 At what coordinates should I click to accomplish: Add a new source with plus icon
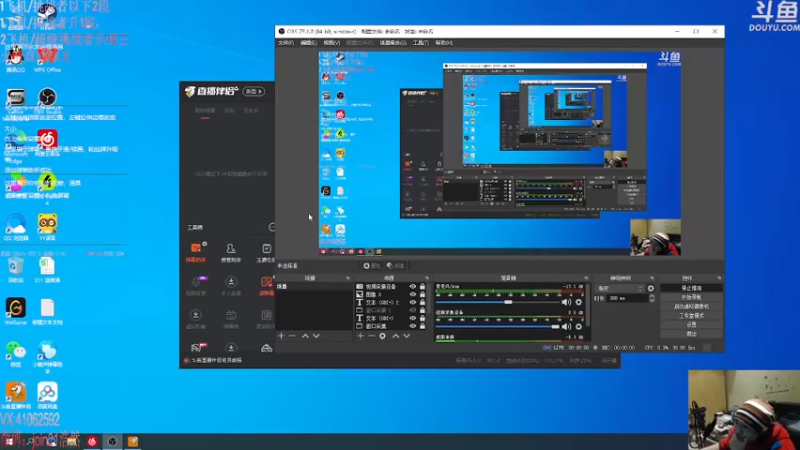[361, 336]
